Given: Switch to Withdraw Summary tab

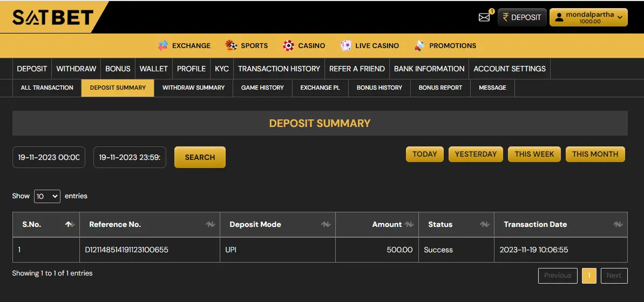Looking at the screenshot, I should 193,88.
